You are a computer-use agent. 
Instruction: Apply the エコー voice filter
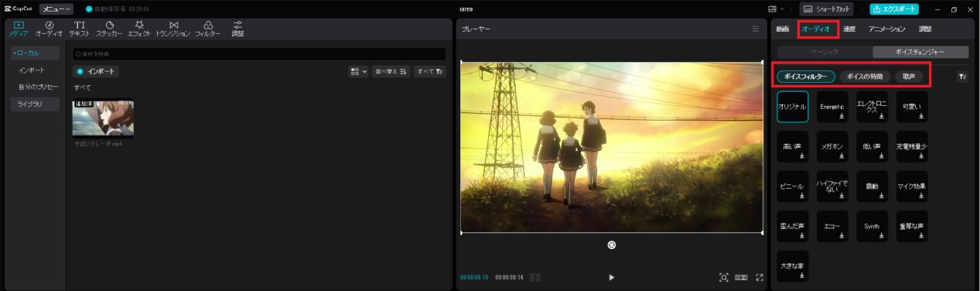click(832, 227)
